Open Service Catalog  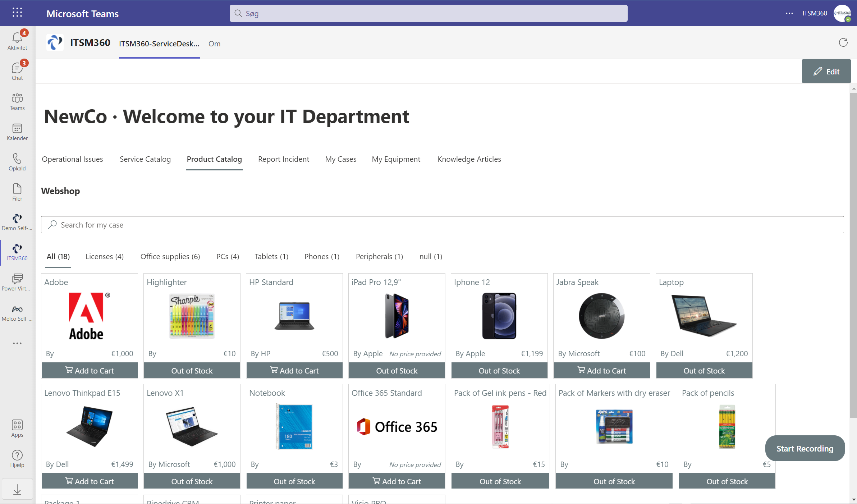click(145, 159)
